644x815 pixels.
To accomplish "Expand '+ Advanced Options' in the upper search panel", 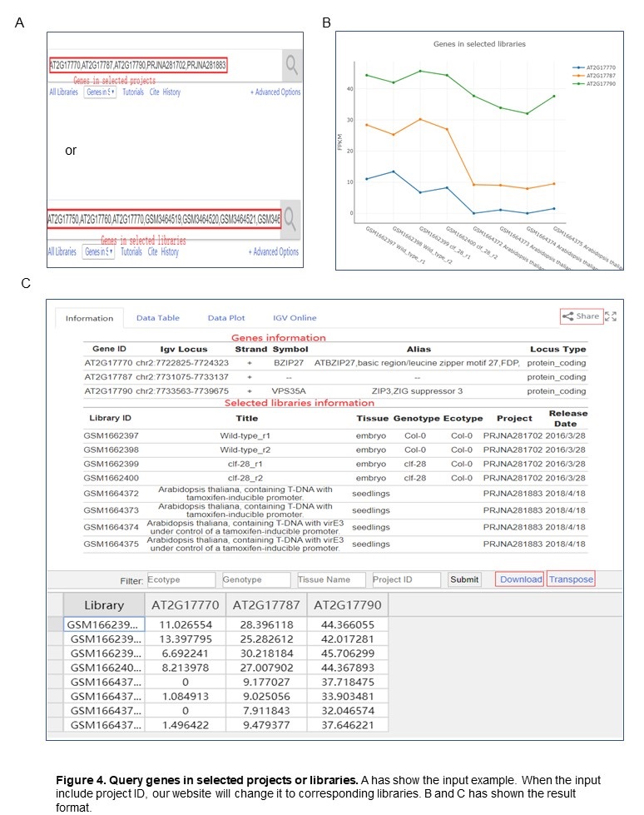I will [275, 92].
